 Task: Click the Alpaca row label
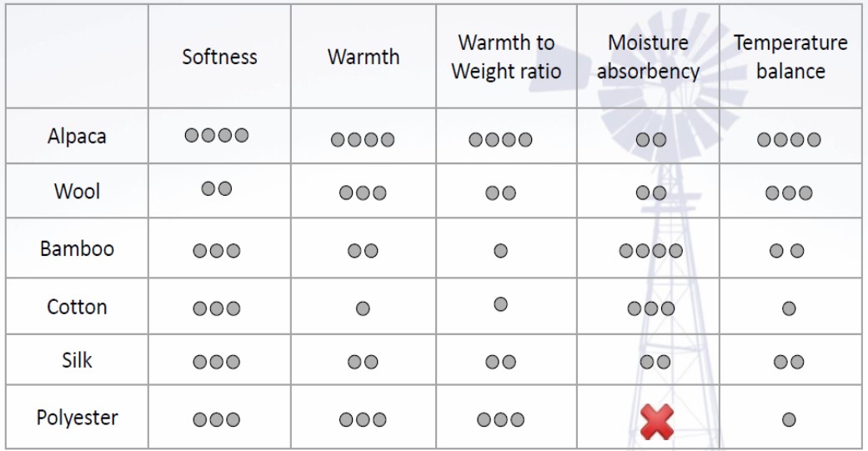(x=77, y=136)
